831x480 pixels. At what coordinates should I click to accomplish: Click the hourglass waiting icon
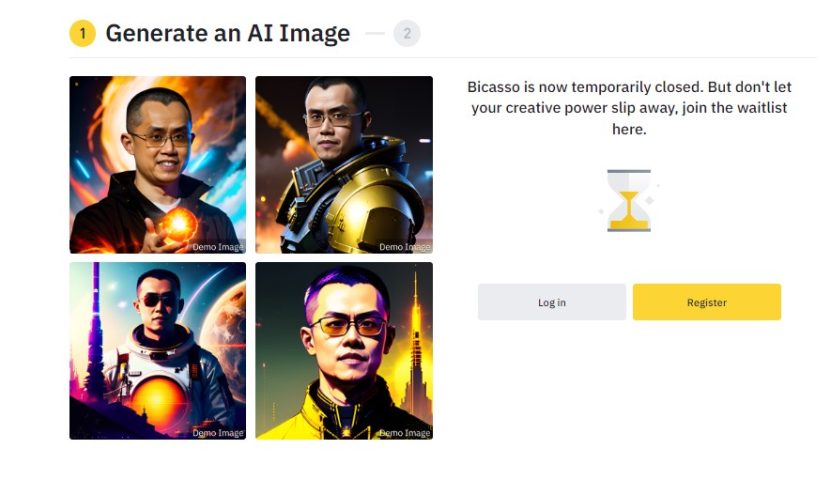[629, 200]
